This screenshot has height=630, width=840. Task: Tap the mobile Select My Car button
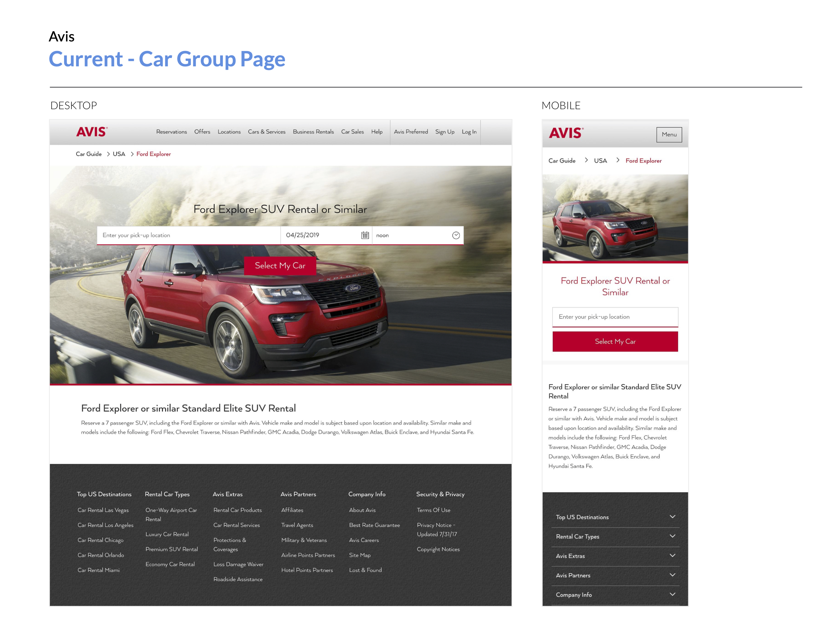click(615, 341)
